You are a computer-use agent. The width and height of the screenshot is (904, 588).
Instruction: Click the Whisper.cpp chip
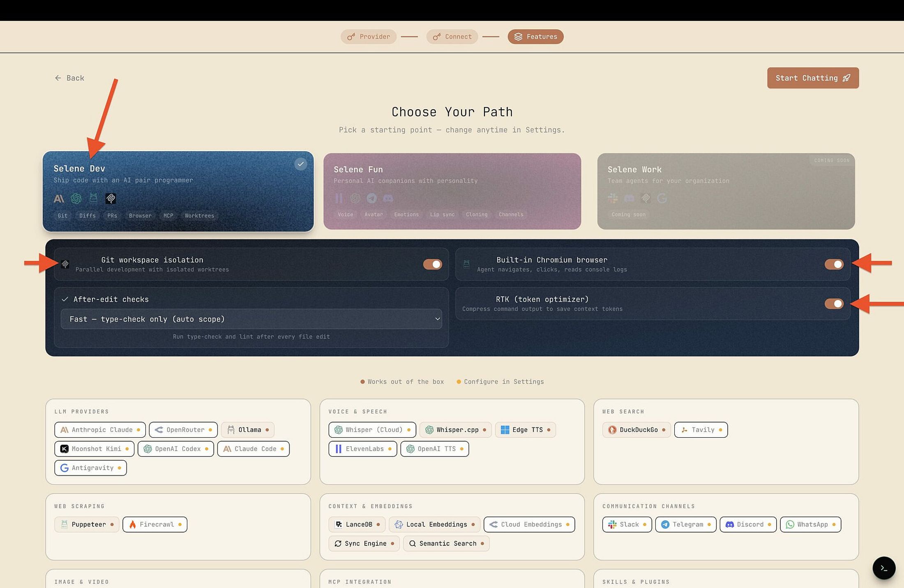pyautogui.click(x=455, y=430)
